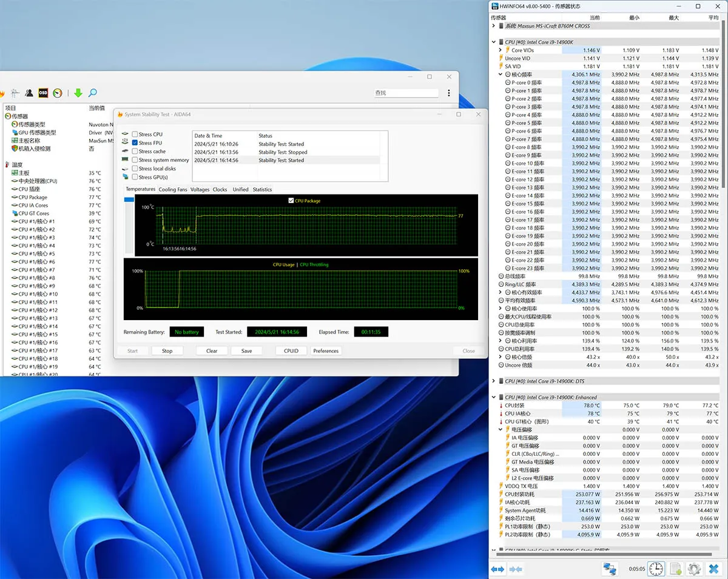This screenshot has height=579, width=728.
Task: Click the magnifier search icon in AIDA64 toolbar
Action: [x=92, y=93]
